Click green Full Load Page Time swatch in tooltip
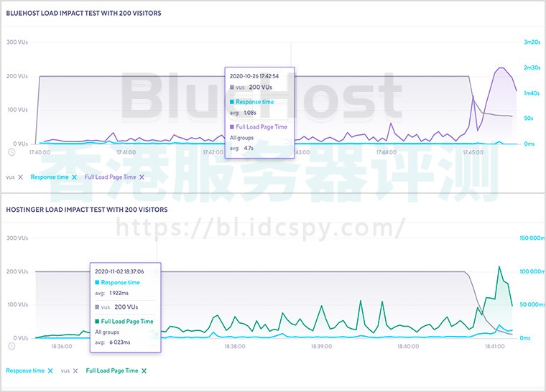Image resolution: width=546 pixels, height=392 pixels. tap(98, 321)
